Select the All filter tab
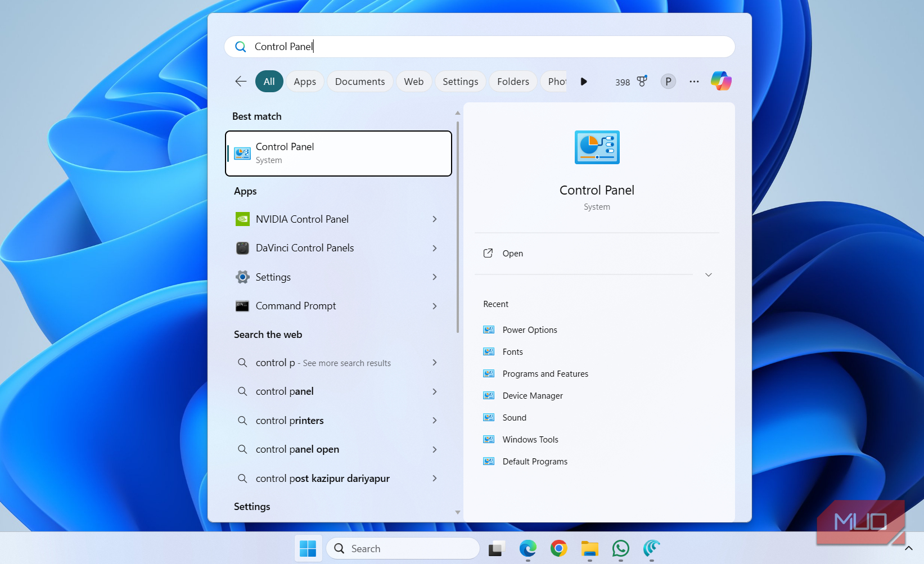Screen dimensions: 924x564 point(269,82)
